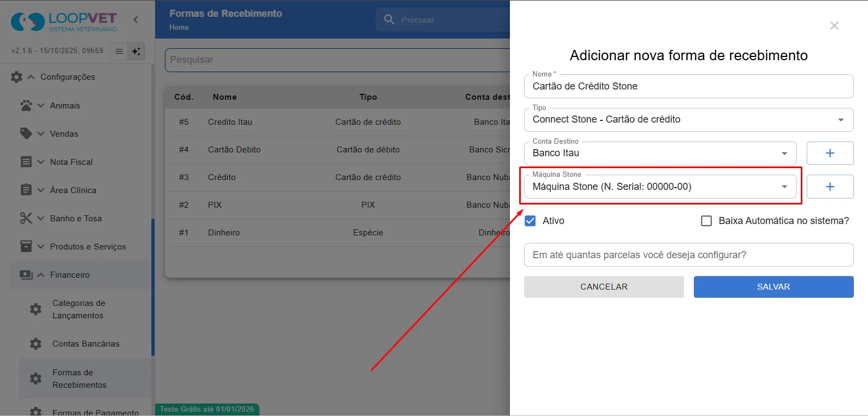Click the plus button beside Máquina Stone
Screen dimensions: 868x416
click(829, 187)
